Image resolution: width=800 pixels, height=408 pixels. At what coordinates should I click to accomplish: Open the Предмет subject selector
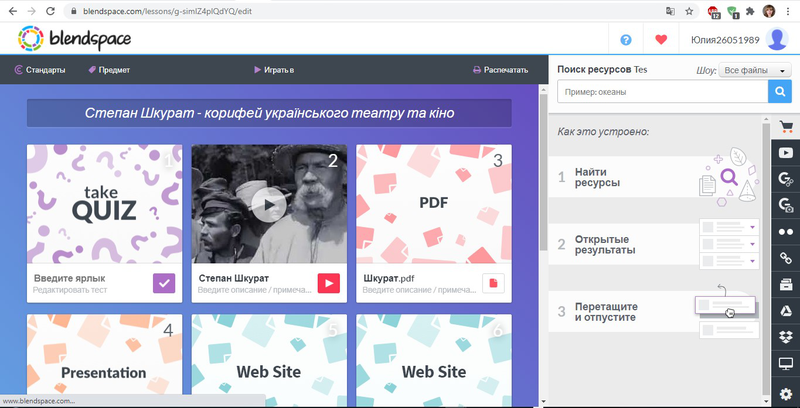pos(109,70)
